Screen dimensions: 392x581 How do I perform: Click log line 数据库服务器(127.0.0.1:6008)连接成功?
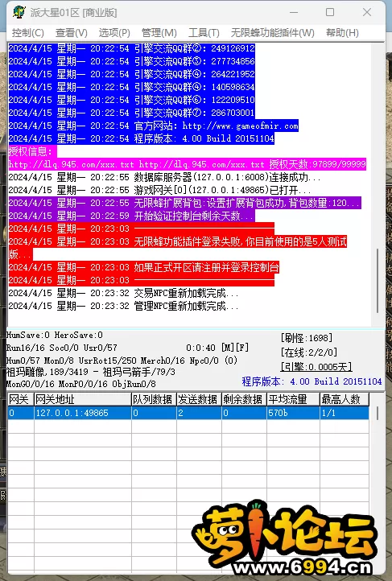(x=164, y=177)
